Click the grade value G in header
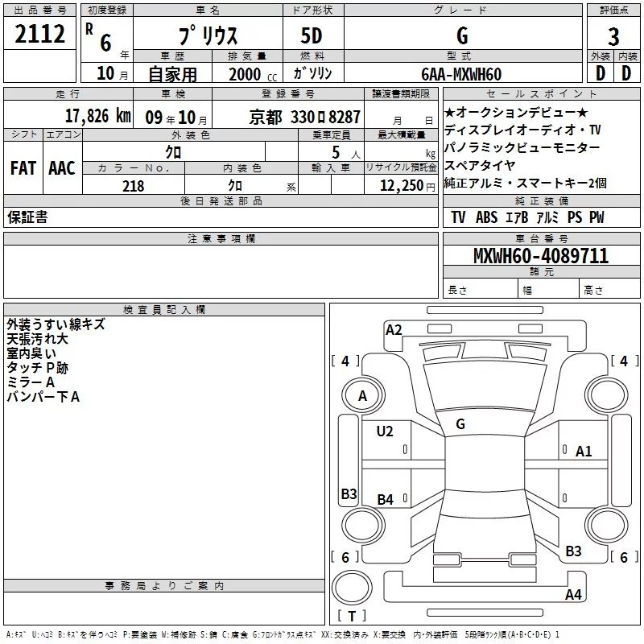The width and height of the screenshot is (644, 644). tap(462, 35)
